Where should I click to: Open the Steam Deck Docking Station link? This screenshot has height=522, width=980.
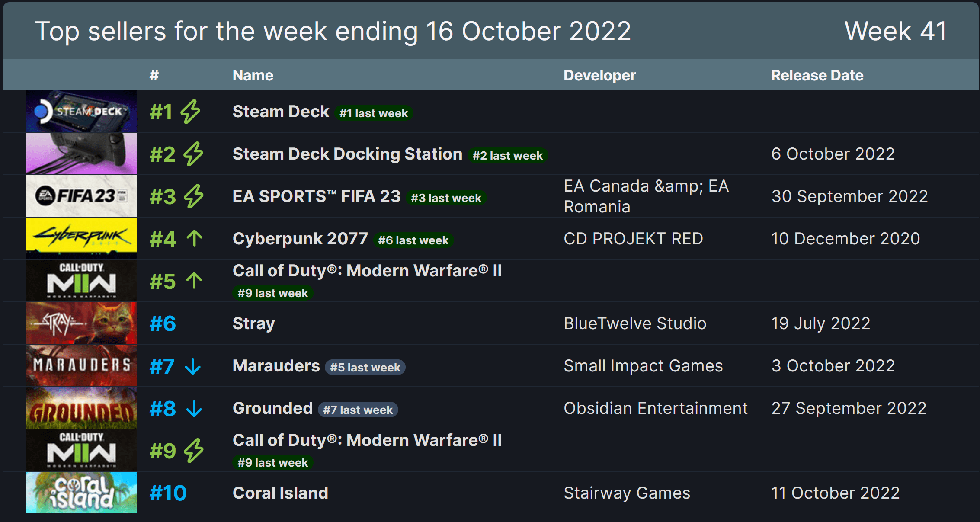pyautogui.click(x=347, y=154)
